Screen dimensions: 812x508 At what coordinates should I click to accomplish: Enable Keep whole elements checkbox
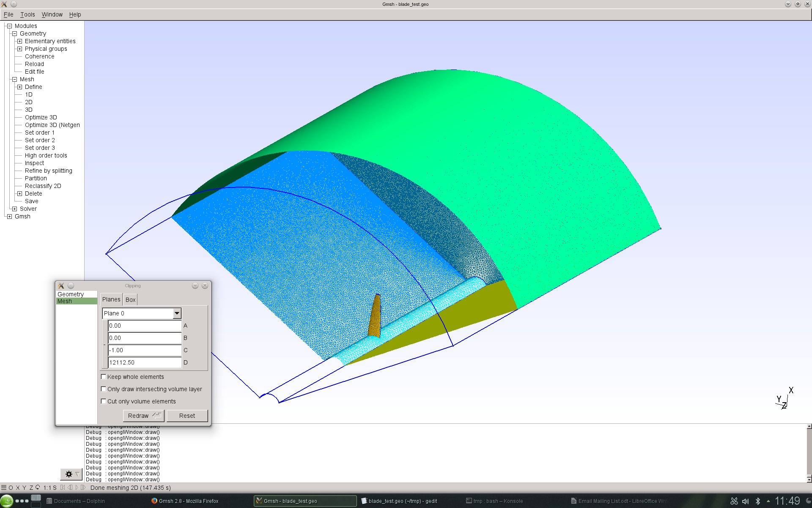pos(104,377)
